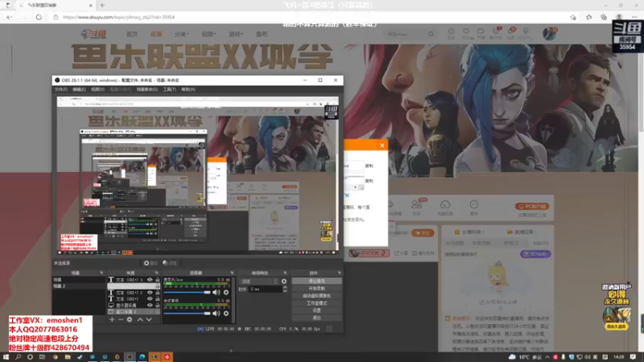Toggle visibility of the 显示器采集 source

tap(150, 306)
